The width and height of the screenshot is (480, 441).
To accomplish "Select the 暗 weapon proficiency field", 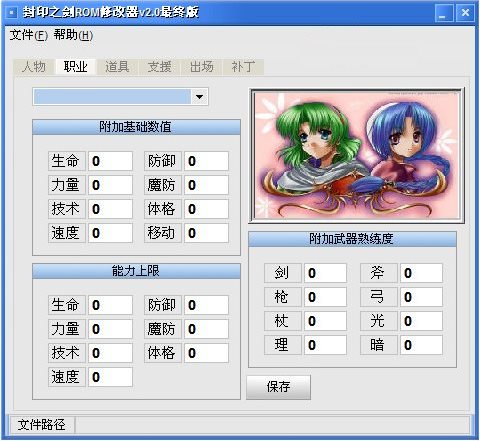I will point(421,345).
